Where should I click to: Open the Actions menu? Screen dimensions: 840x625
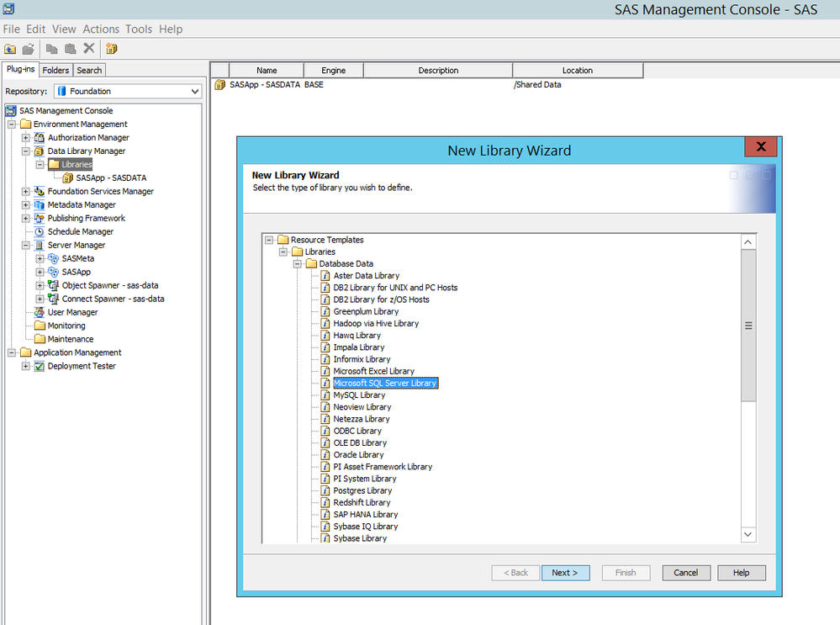pos(101,29)
